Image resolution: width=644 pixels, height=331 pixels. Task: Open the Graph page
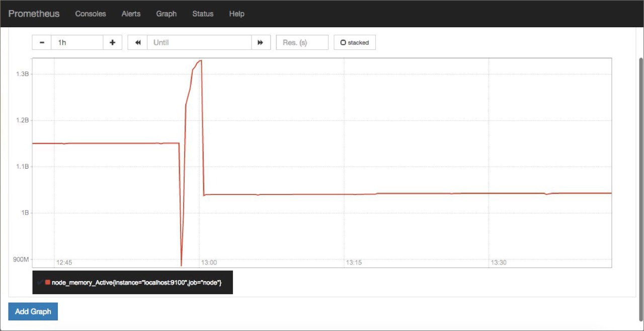point(167,14)
